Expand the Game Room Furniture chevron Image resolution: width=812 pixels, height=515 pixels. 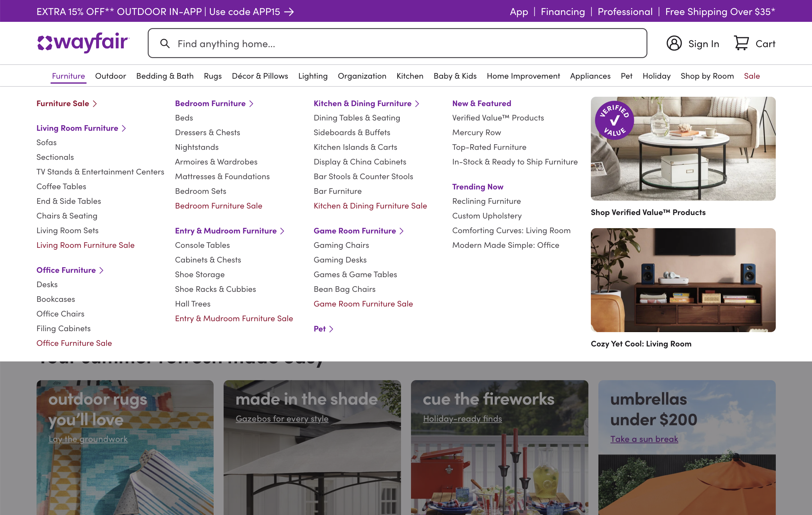pos(401,231)
